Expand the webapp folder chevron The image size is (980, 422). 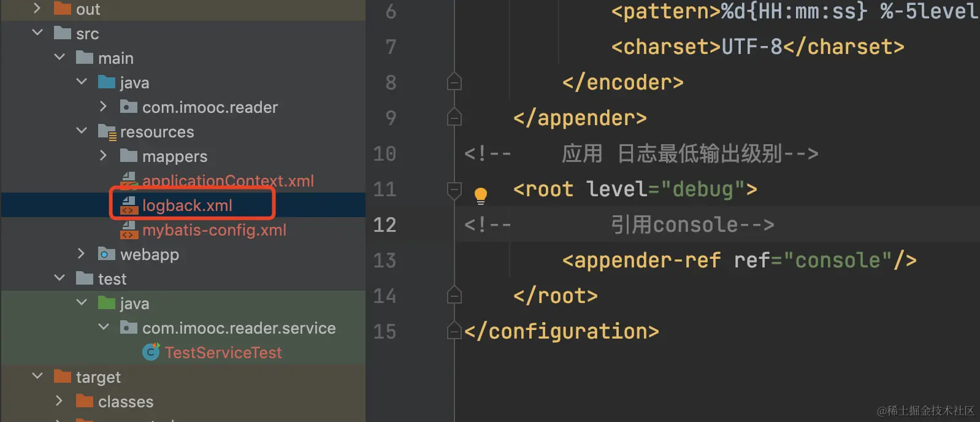tap(81, 254)
